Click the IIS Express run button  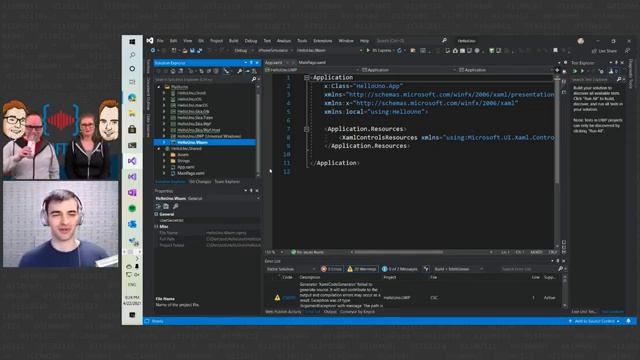[379, 51]
